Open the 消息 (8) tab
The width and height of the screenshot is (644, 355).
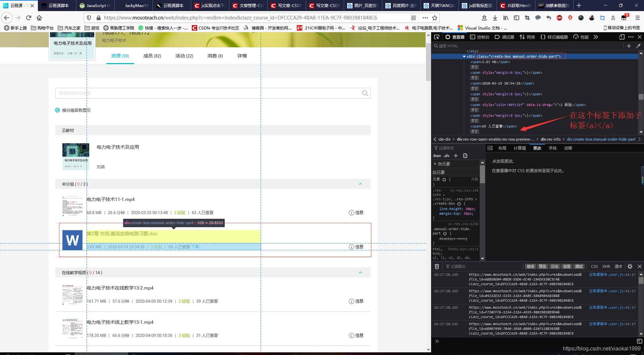tap(215, 56)
